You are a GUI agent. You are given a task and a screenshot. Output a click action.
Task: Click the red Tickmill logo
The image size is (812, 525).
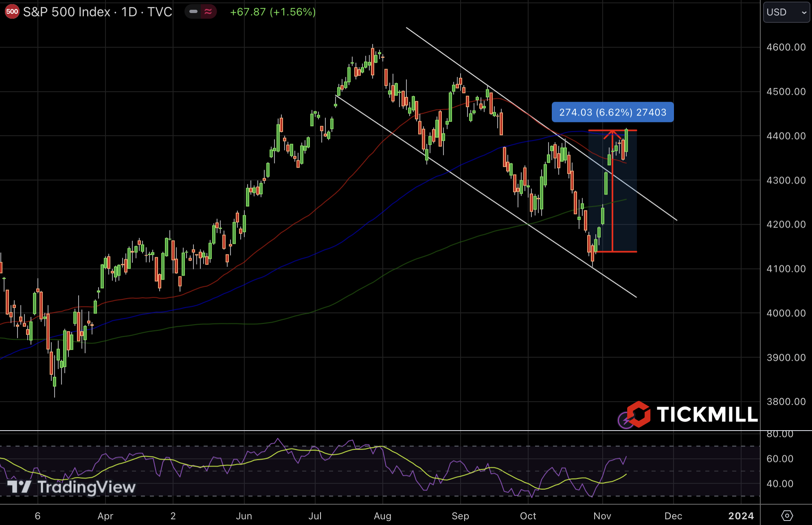coord(638,414)
